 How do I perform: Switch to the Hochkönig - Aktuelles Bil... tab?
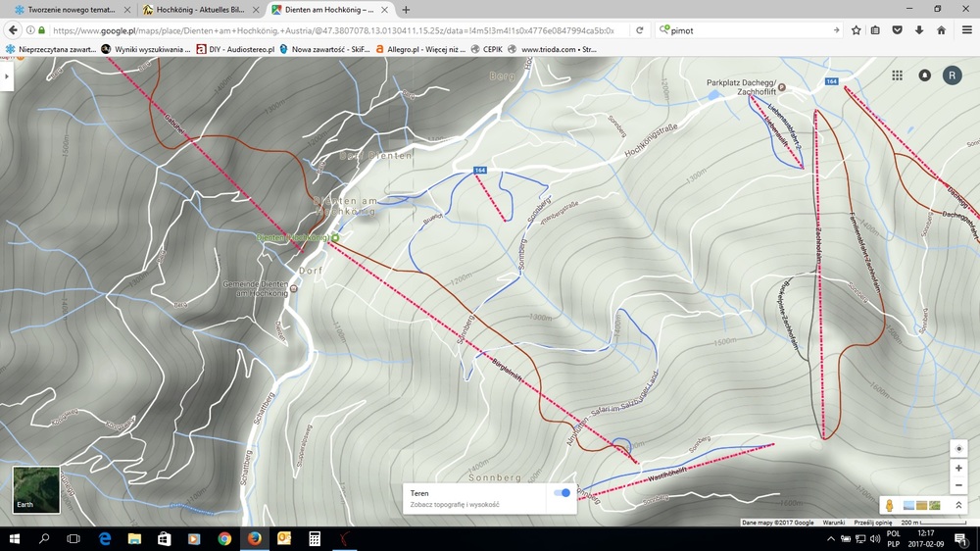200,10
